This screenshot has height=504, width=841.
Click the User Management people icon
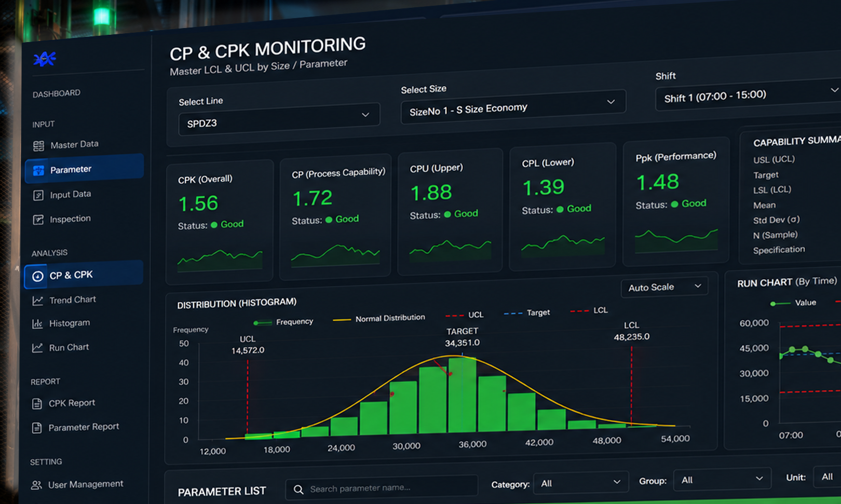36,485
